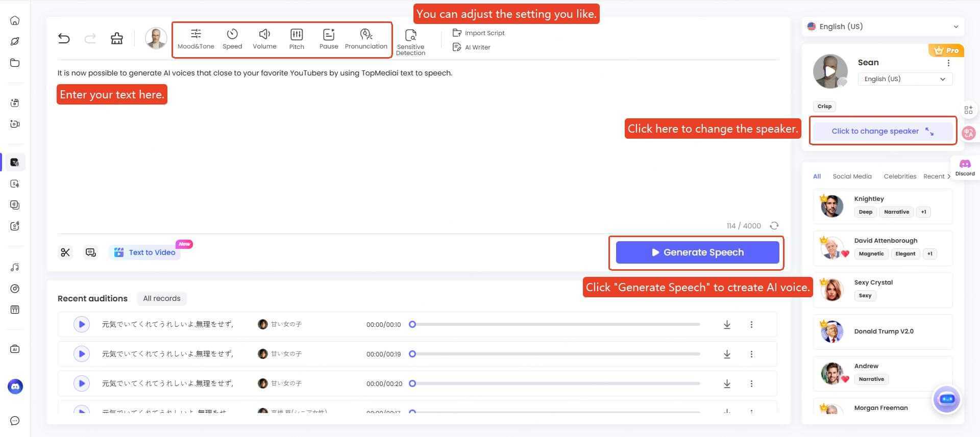Image resolution: width=980 pixels, height=437 pixels.
Task: Click the Click to change speaker button
Action: click(883, 131)
